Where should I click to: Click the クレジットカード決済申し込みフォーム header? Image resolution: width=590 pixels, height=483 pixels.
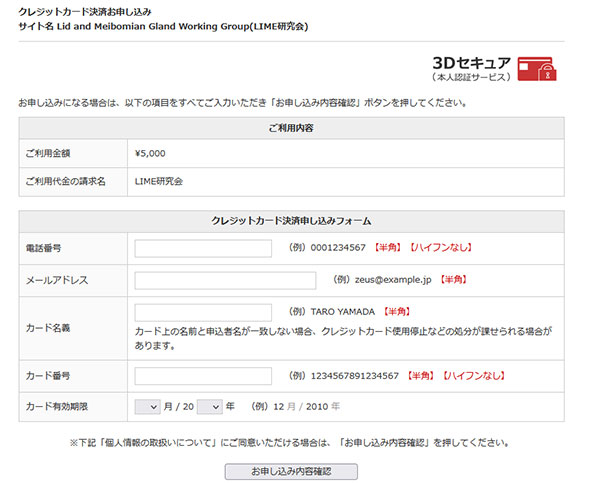[x=291, y=221]
